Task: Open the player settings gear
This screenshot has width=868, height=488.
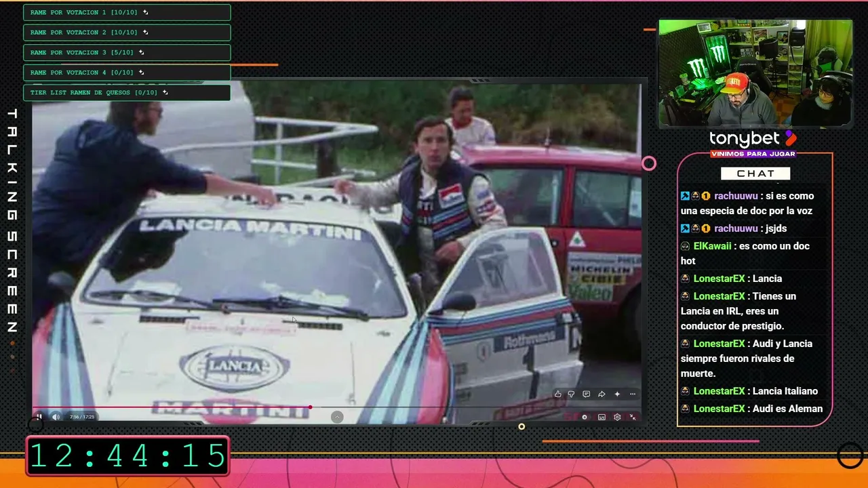Action: click(x=617, y=417)
